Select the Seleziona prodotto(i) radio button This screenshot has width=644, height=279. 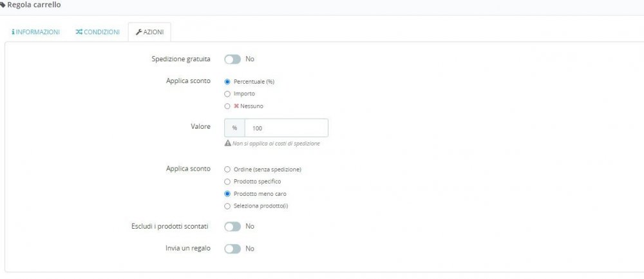click(227, 206)
